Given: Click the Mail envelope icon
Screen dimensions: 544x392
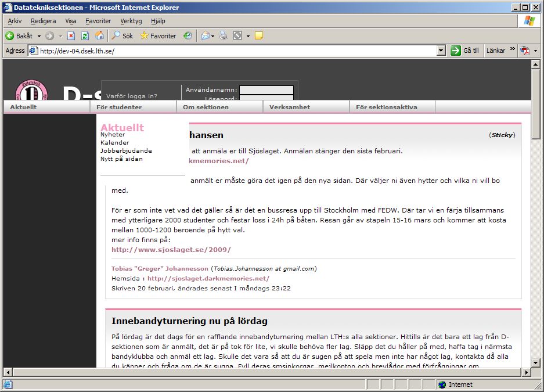Looking at the screenshot, I should 206,36.
